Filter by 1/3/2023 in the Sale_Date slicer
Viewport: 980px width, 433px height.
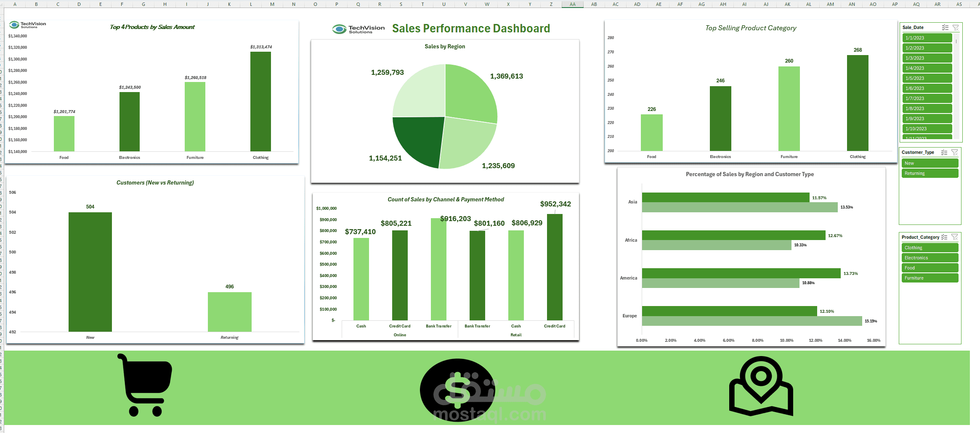(927, 58)
